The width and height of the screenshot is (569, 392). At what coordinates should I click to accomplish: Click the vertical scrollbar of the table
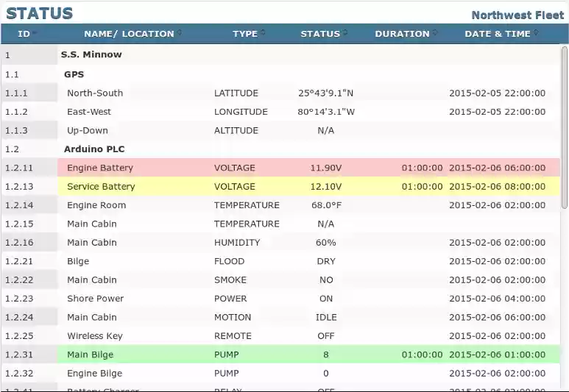[x=564, y=118]
